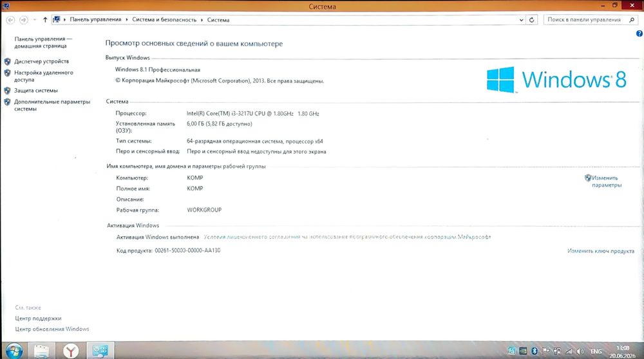Screen dimensions: 644x359
Task: Click KOMP next to Компьютер label
Action: point(195,178)
